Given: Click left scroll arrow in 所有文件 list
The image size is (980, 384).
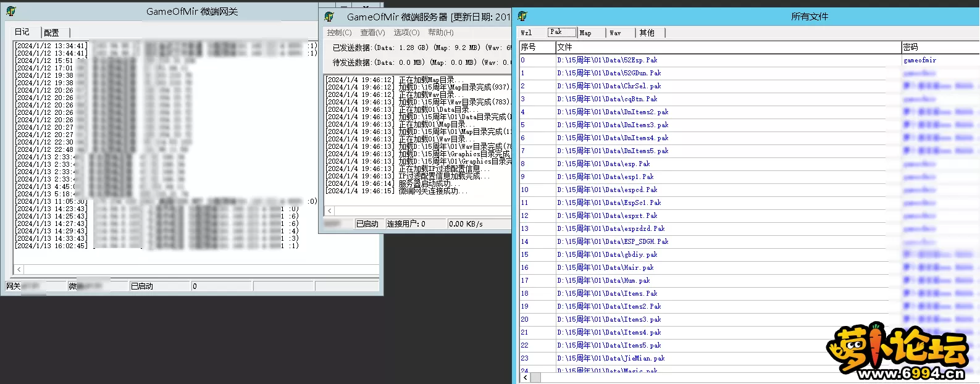Looking at the screenshot, I should 526,377.
